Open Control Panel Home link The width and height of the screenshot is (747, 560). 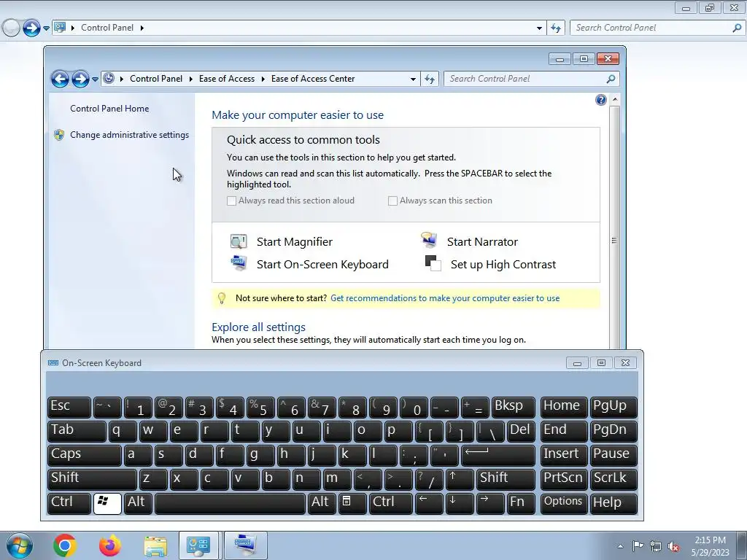(109, 109)
